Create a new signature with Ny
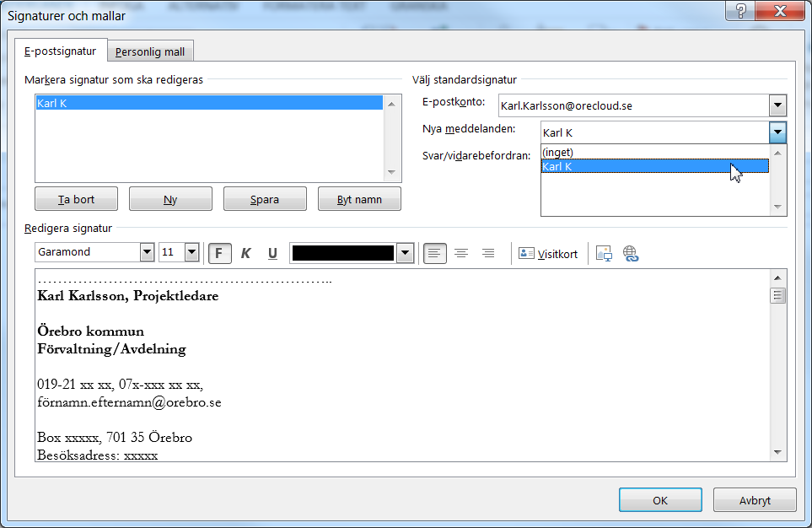The width and height of the screenshot is (812, 528). (170, 200)
